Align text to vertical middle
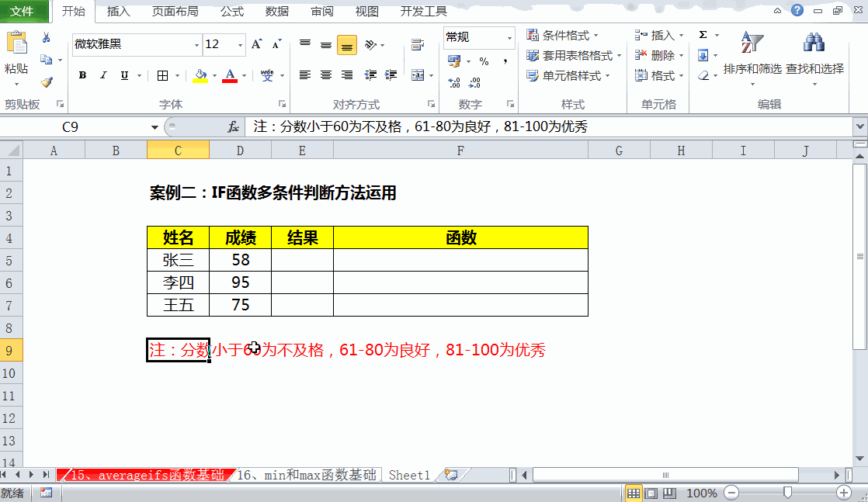Image resolution: width=868 pixels, height=502 pixels. [326, 44]
